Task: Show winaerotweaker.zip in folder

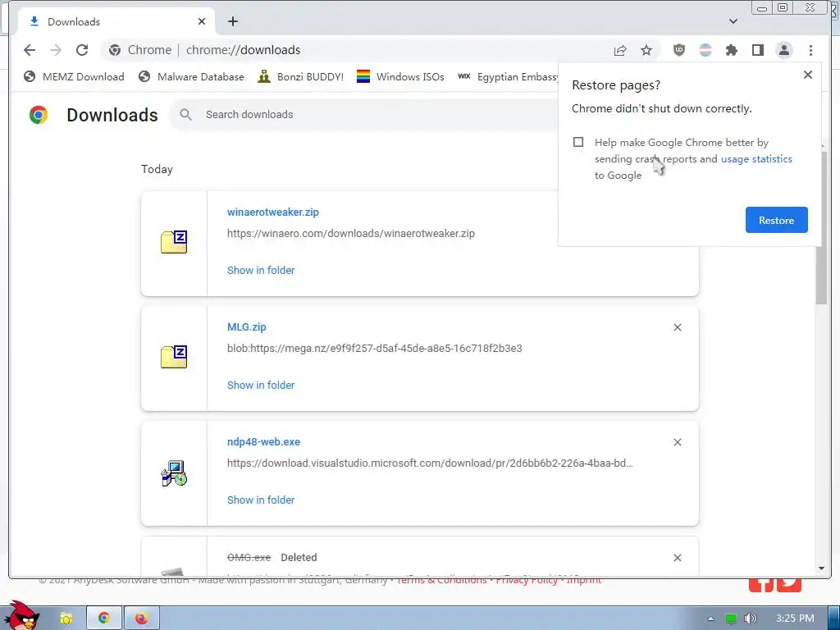Action: [x=261, y=271]
